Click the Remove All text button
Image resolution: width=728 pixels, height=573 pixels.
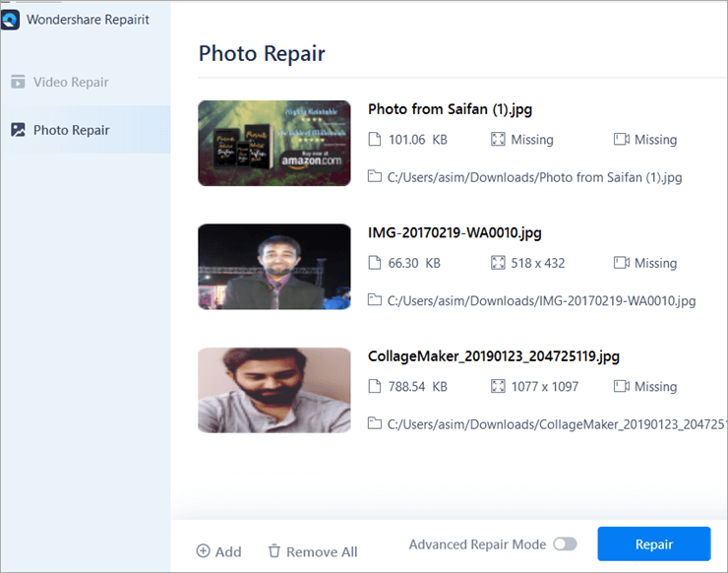tap(322, 551)
